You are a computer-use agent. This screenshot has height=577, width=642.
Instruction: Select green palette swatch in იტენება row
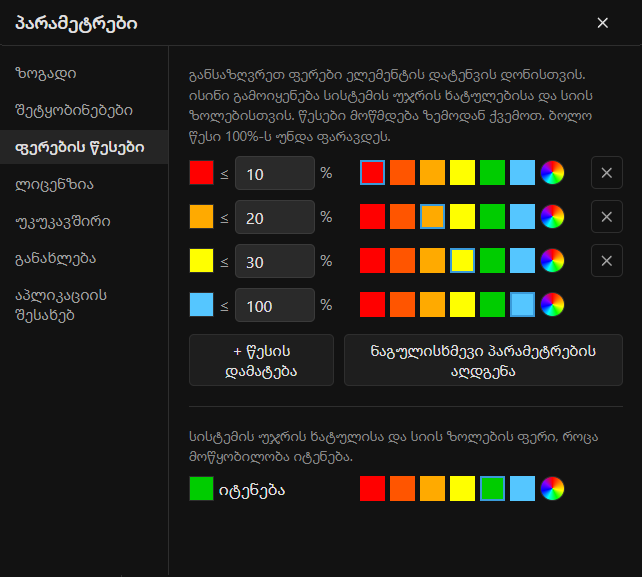(492, 489)
